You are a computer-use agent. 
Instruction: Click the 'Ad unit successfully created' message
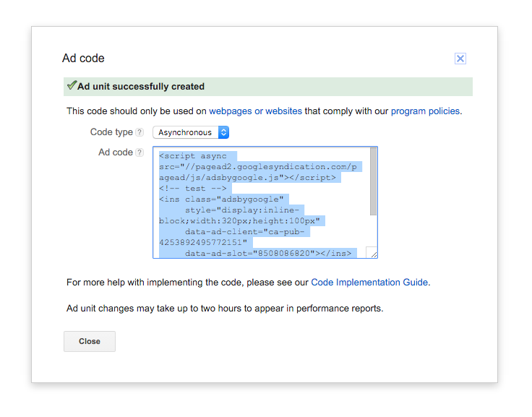141,87
